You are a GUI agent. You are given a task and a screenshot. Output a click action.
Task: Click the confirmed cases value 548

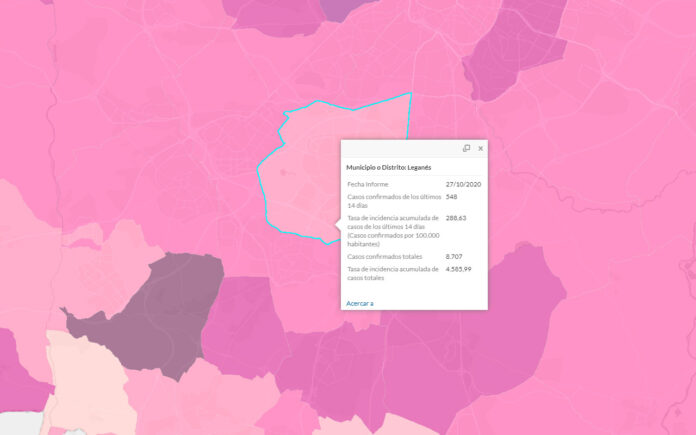pos(452,197)
